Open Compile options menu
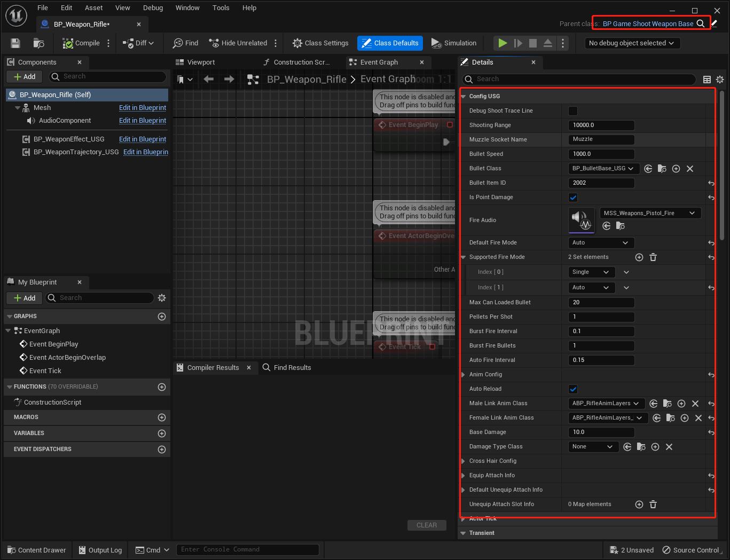The height and width of the screenshot is (560, 730). point(108,43)
